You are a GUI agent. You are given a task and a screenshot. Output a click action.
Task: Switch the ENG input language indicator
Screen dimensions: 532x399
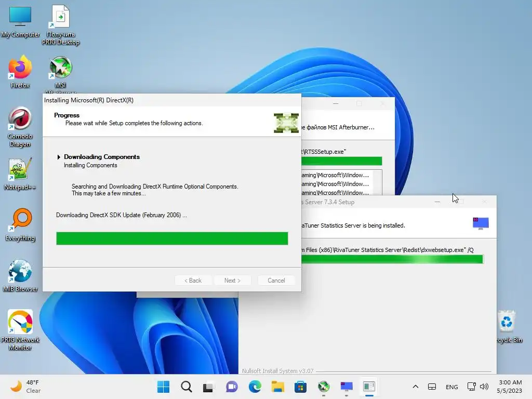[451, 387]
